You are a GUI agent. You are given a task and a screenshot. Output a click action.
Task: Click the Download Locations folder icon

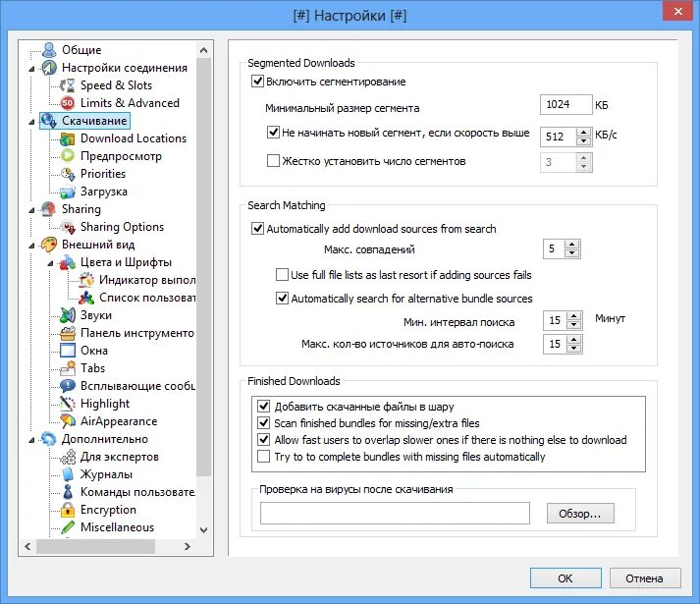[68, 138]
